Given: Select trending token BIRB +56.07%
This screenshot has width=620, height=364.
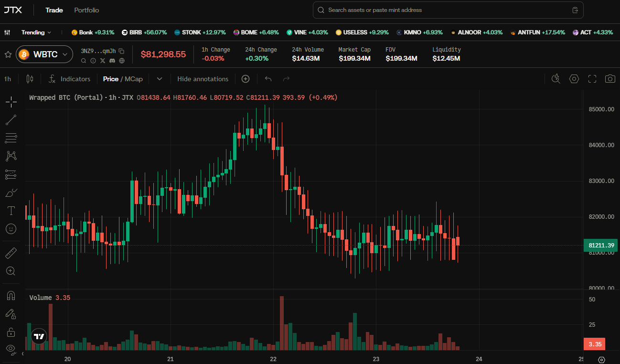Looking at the screenshot, I should 144,32.
